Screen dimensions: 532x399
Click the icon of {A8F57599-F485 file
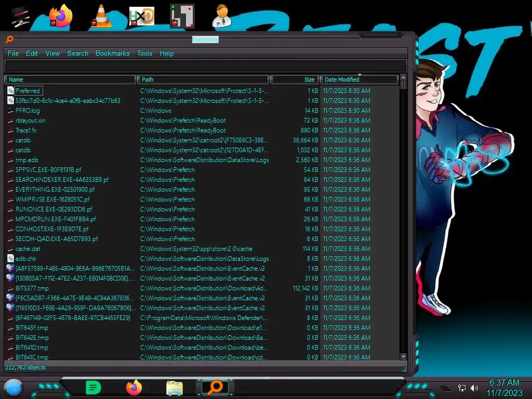coord(10,269)
